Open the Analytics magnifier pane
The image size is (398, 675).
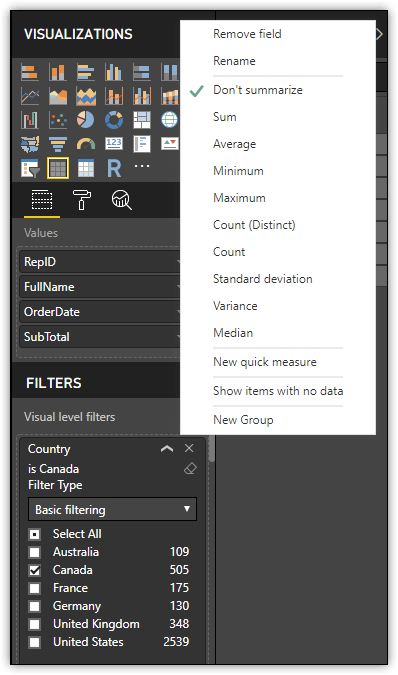121,200
